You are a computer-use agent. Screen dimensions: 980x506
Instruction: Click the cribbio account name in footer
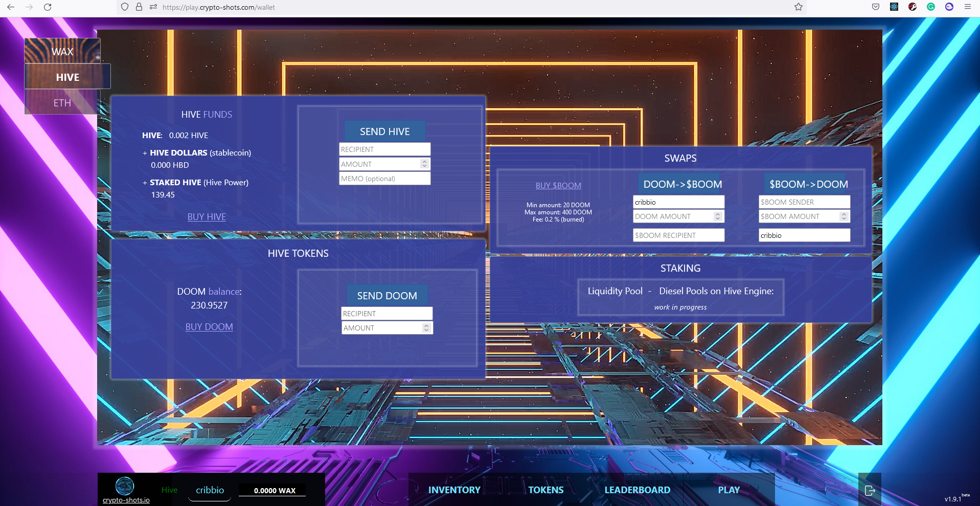[210, 490]
